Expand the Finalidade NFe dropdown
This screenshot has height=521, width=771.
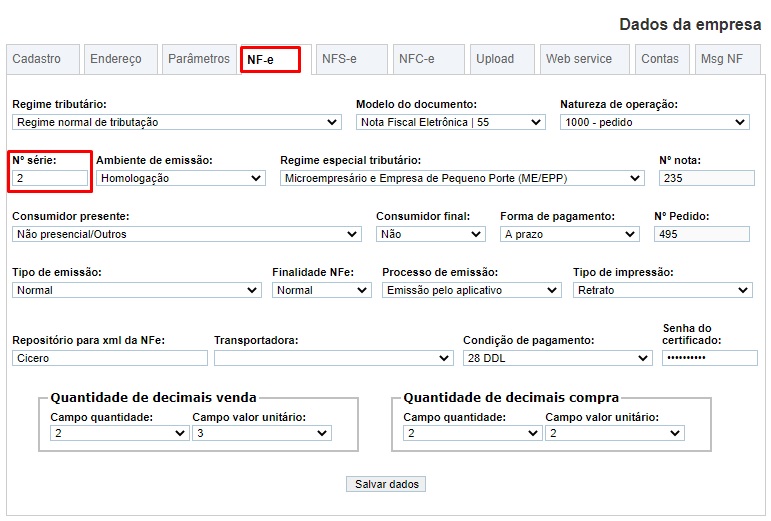click(322, 290)
